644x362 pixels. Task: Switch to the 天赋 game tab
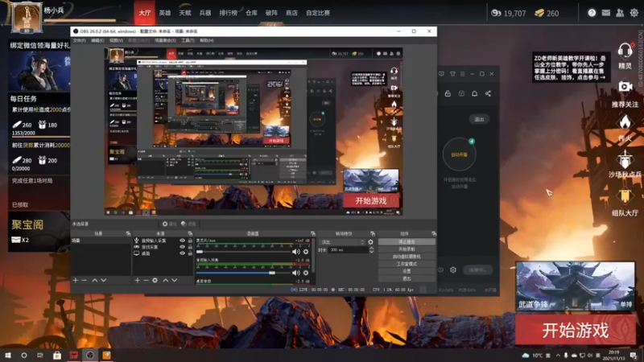185,13
